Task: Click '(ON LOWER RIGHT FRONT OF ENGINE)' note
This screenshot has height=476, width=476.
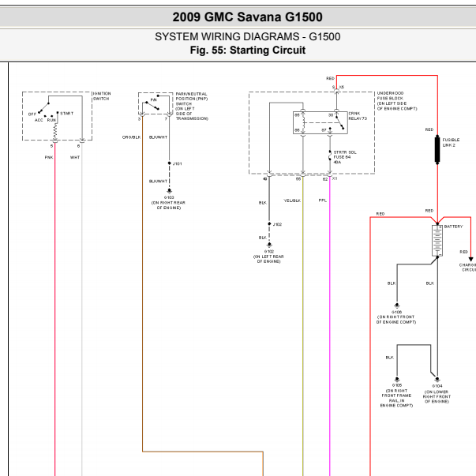Action: pos(437,396)
